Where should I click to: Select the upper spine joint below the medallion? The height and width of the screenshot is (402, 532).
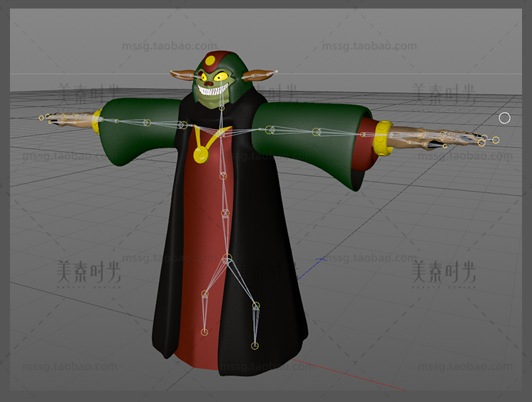223,176
